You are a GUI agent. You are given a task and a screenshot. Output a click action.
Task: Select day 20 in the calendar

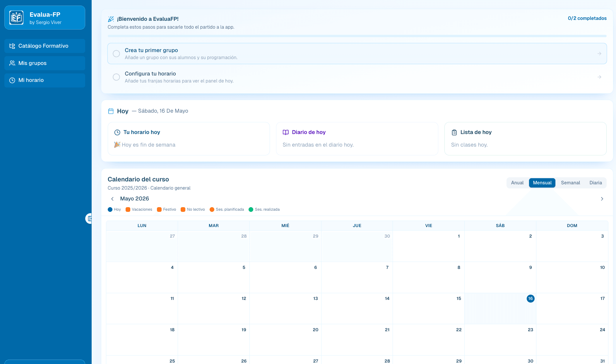[x=285, y=340]
